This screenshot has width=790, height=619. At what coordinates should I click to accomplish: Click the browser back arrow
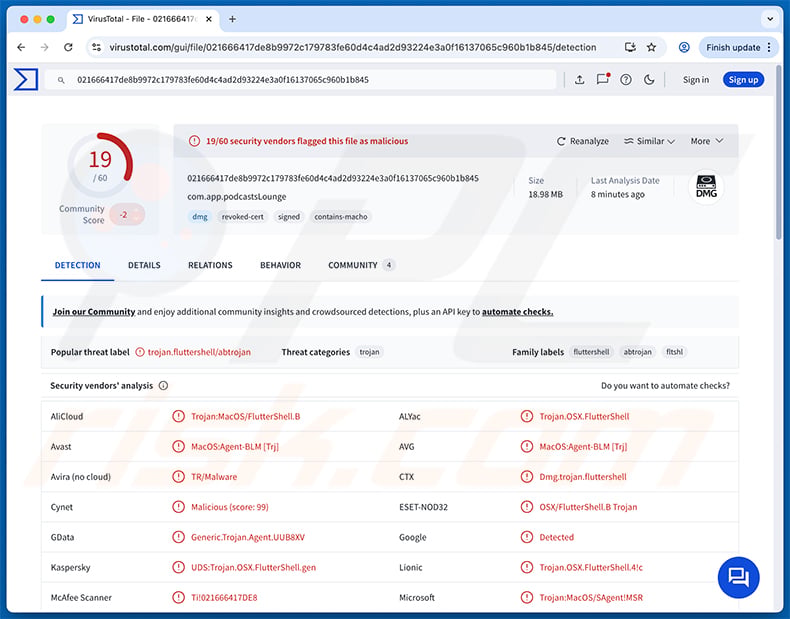coord(21,47)
